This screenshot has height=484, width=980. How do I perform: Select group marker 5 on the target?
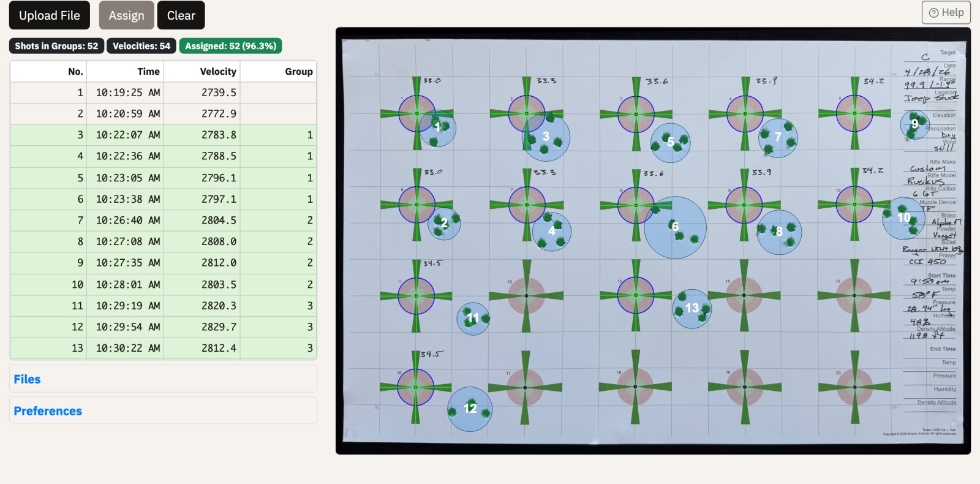671,142
